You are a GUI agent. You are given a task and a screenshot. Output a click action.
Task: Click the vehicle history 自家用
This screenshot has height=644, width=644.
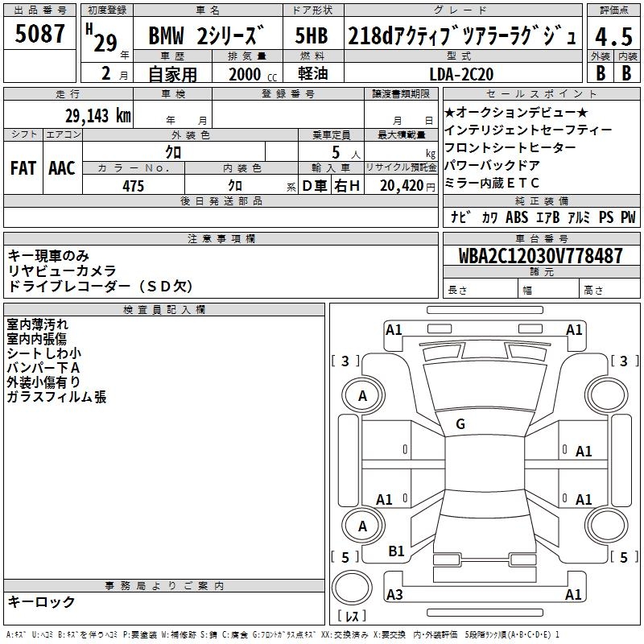(x=172, y=74)
